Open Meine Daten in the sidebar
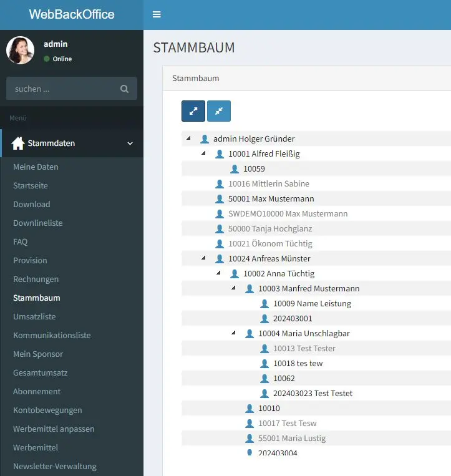 [36, 167]
